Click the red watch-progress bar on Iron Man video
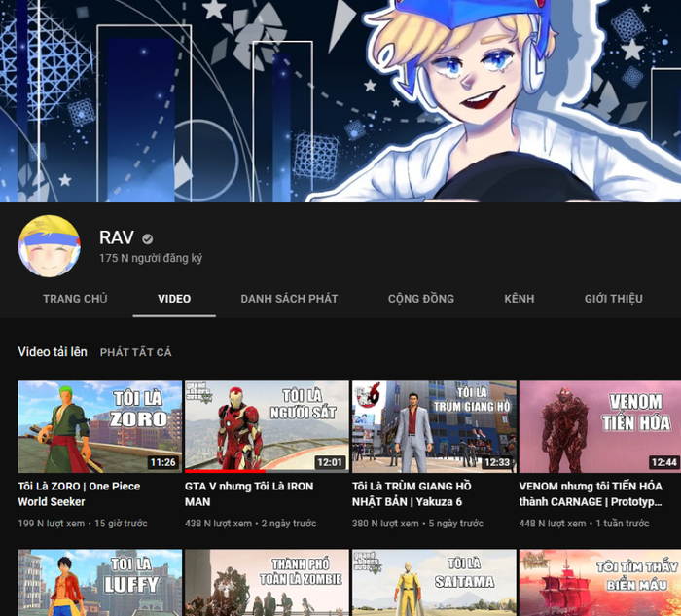681x616 pixels. click(x=225, y=471)
